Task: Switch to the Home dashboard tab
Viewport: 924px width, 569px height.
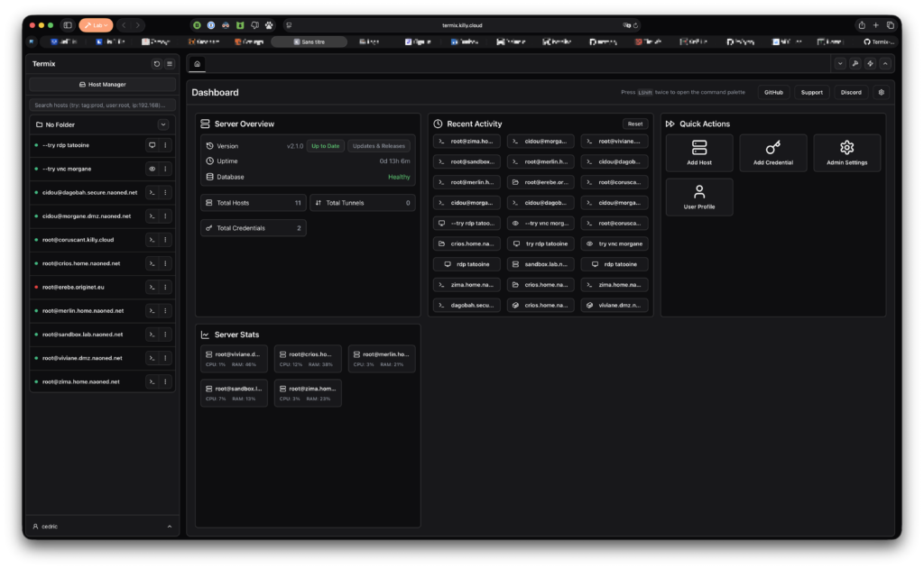Action: [x=198, y=64]
